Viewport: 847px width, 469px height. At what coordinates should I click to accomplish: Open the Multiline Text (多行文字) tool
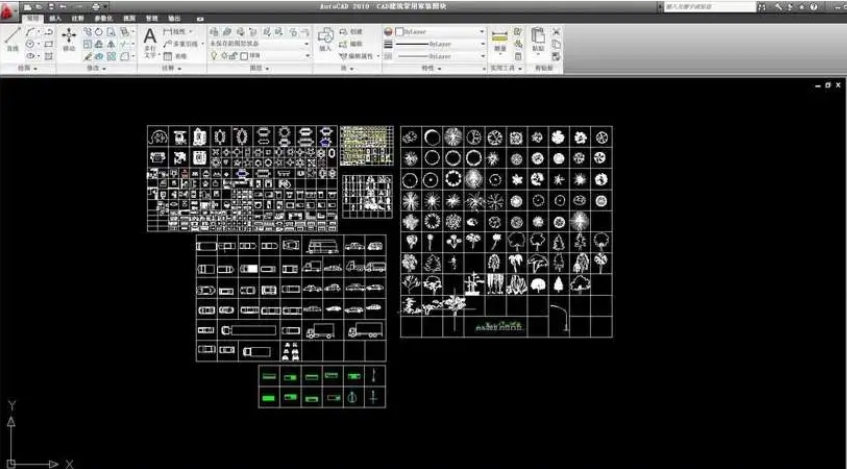coord(150,42)
